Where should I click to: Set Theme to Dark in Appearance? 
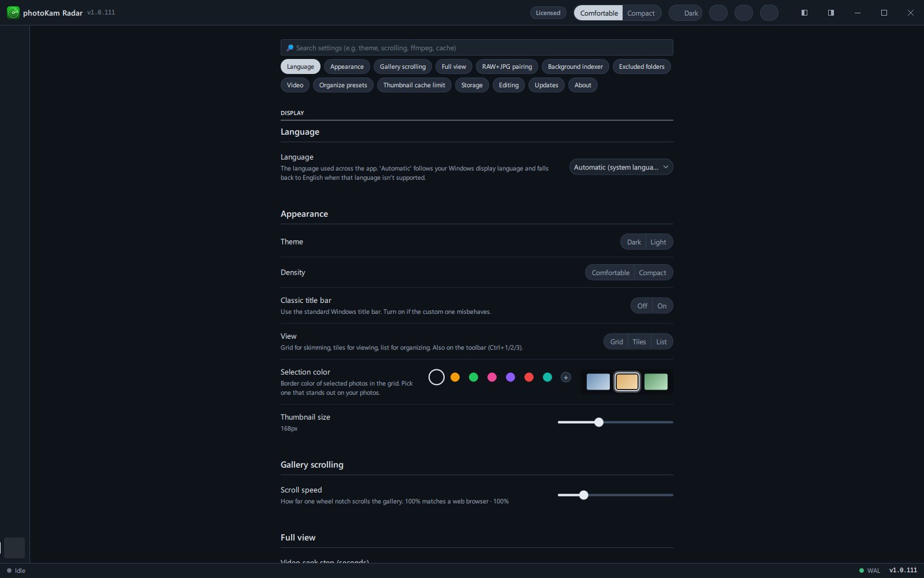pos(634,242)
